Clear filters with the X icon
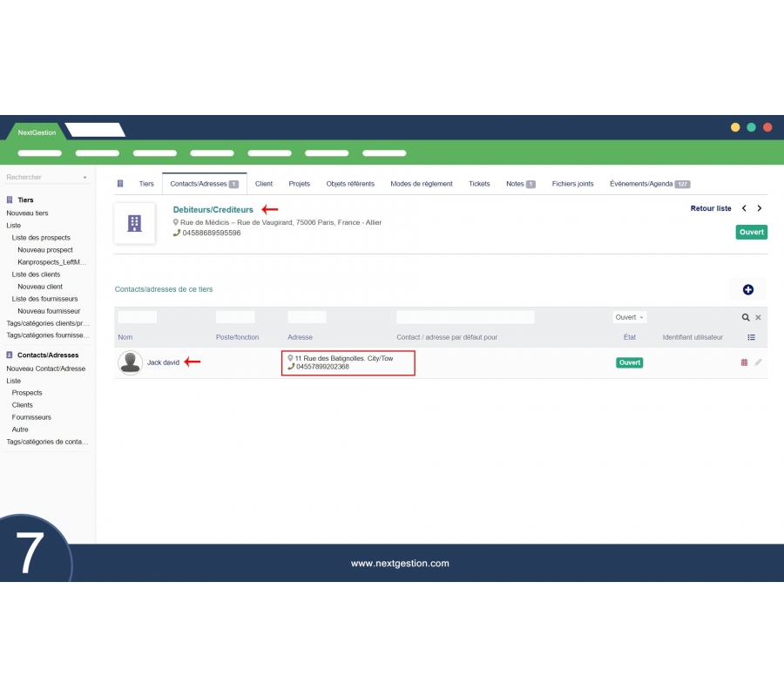 click(x=758, y=318)
